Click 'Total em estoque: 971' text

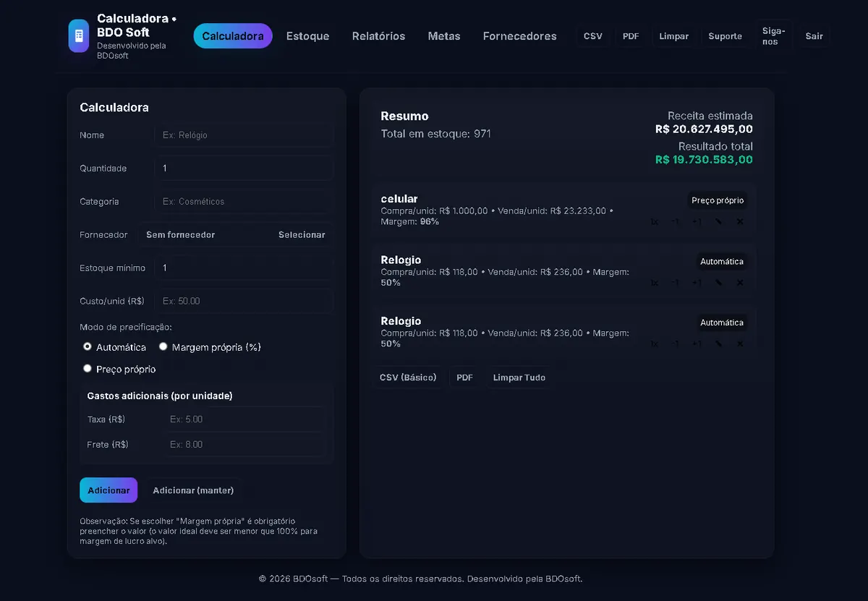436,134
